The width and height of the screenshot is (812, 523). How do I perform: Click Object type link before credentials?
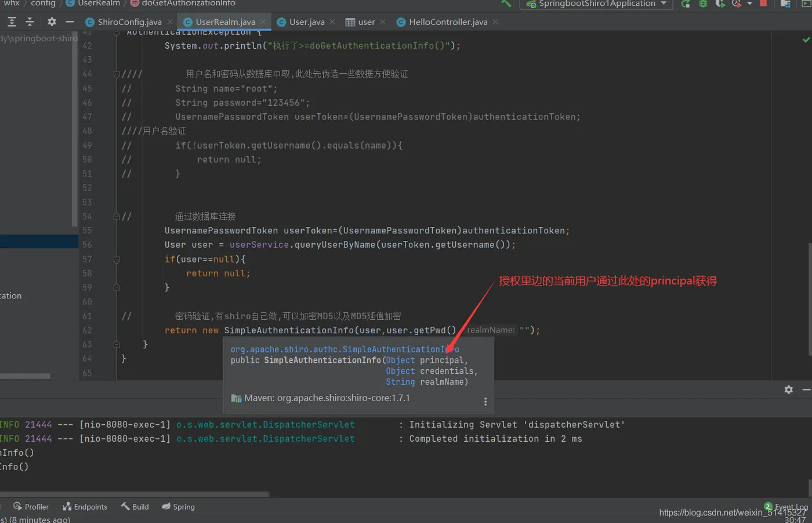(400, 371)
